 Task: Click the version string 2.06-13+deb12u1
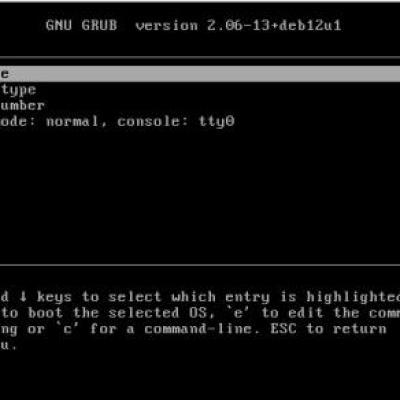[274, 26]
